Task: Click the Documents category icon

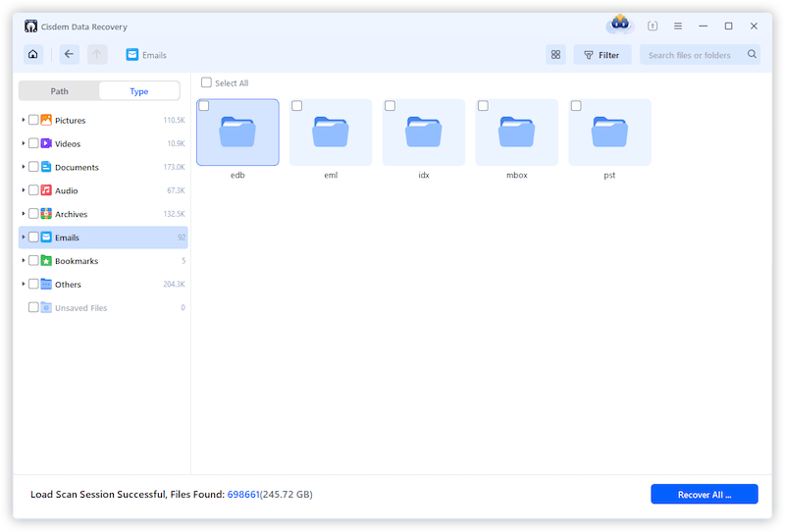Action: [46, 167]
